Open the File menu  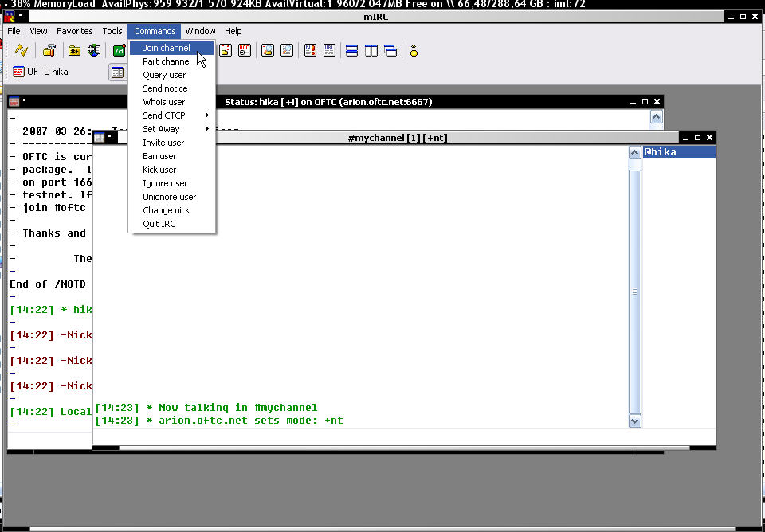click(14, 31)
